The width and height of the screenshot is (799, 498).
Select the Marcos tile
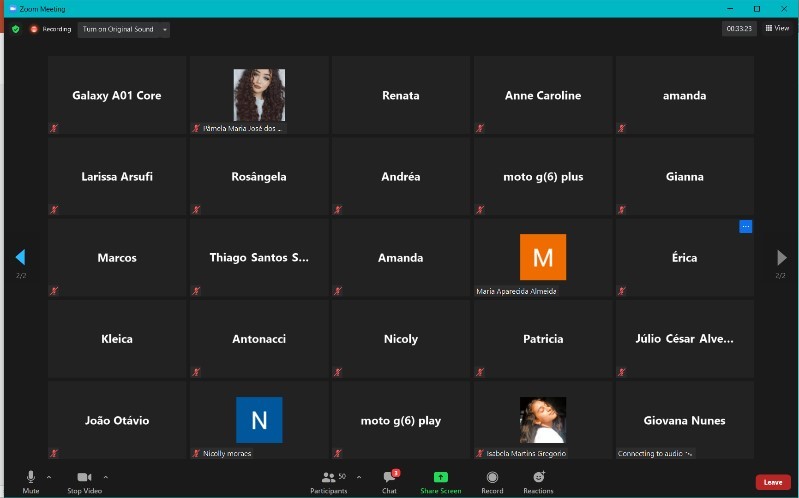(x=117, y=257)
